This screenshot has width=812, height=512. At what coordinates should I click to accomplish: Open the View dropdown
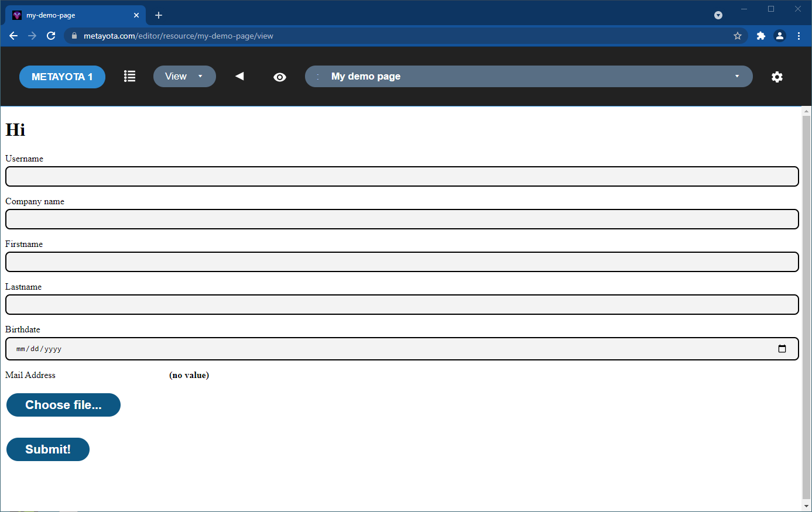[x=184, y=76]
